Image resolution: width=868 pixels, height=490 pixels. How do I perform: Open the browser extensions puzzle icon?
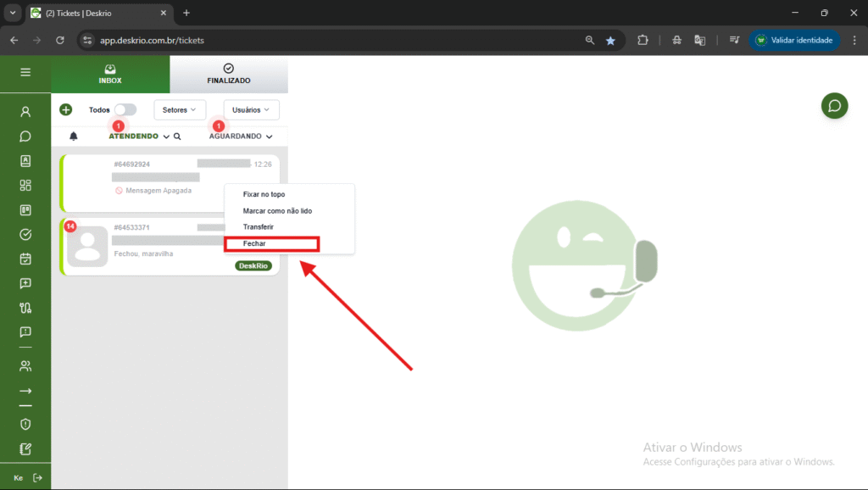(643, 41)
